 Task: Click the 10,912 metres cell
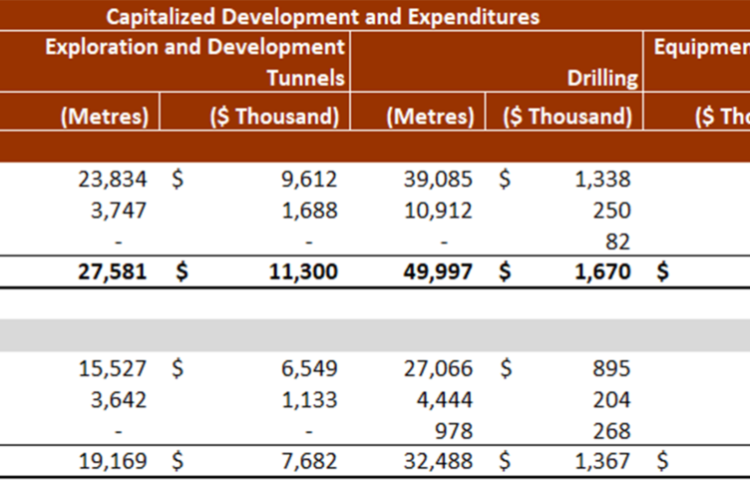[438, 211]
